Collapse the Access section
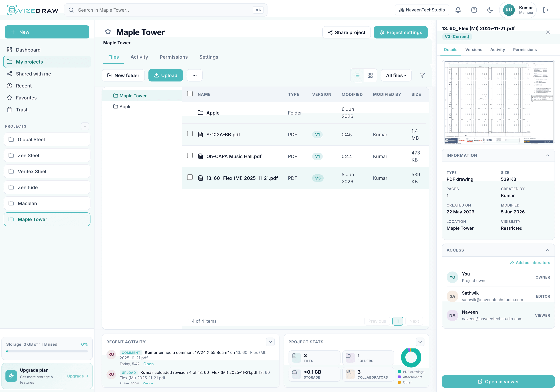 coord(548,250)
